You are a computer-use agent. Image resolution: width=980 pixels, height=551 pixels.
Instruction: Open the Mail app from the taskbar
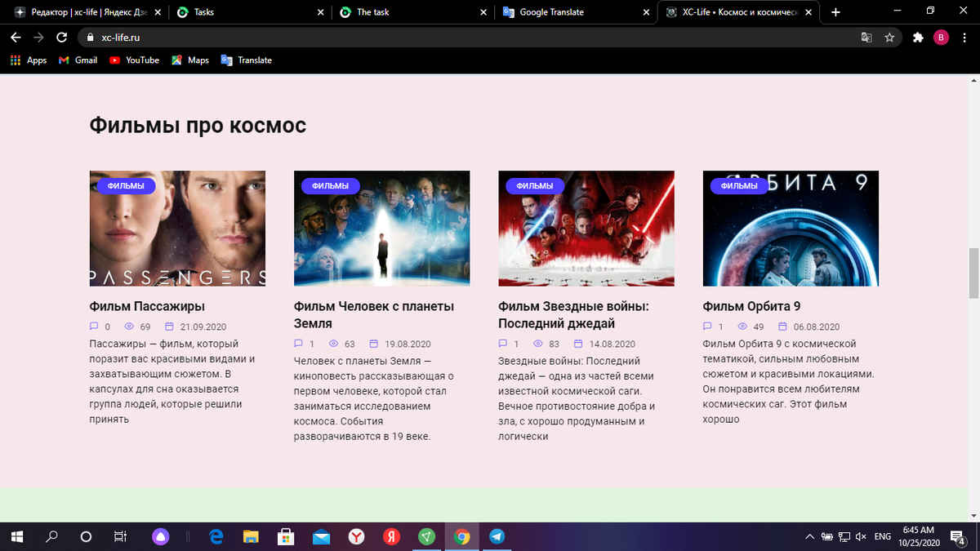pos(321,536)
